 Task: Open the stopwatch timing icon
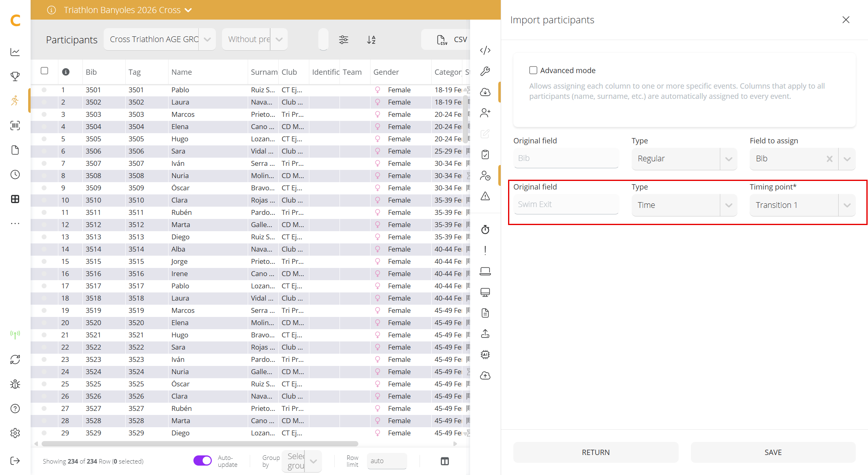click(485, 230)
